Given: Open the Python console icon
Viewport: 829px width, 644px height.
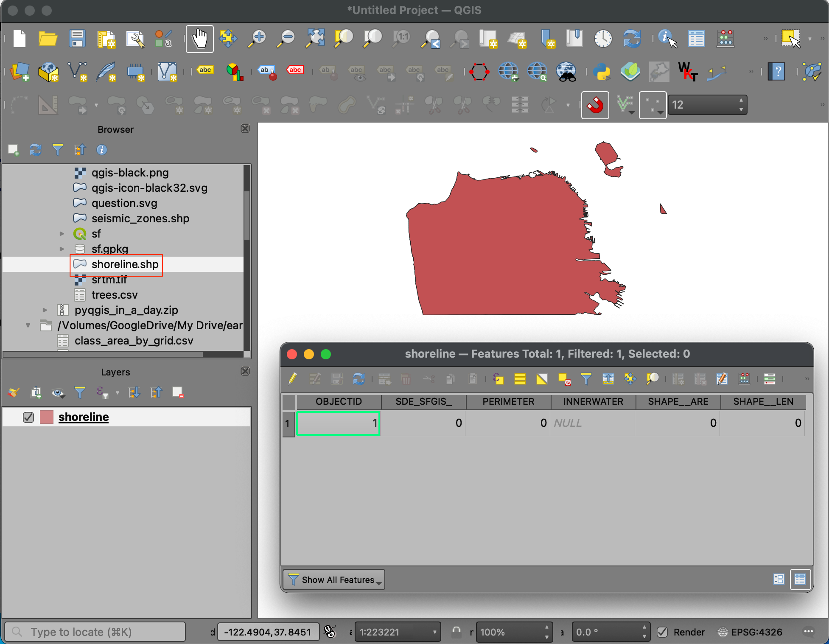Looking at the screenshot, I should 601,72.
